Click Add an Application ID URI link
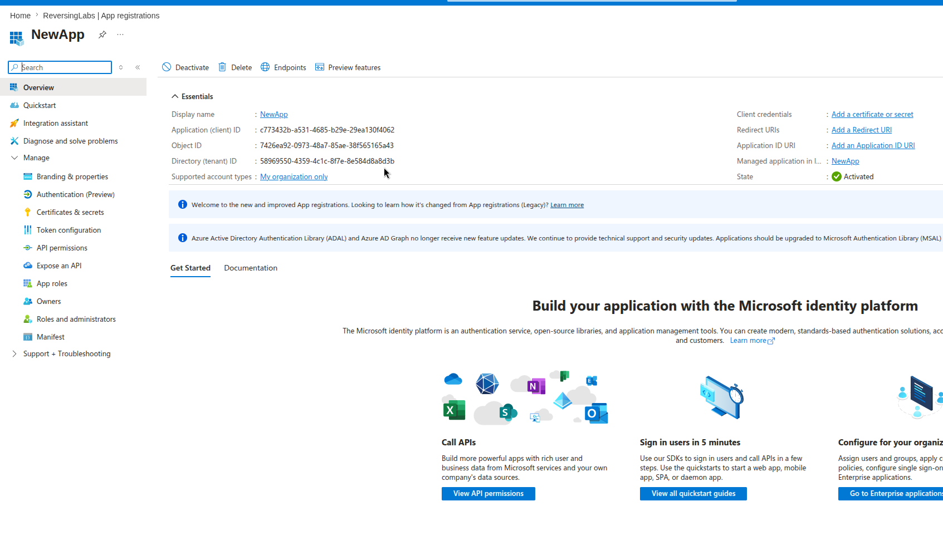The width and height of the screenshot is (943, 560). point(873,145)
